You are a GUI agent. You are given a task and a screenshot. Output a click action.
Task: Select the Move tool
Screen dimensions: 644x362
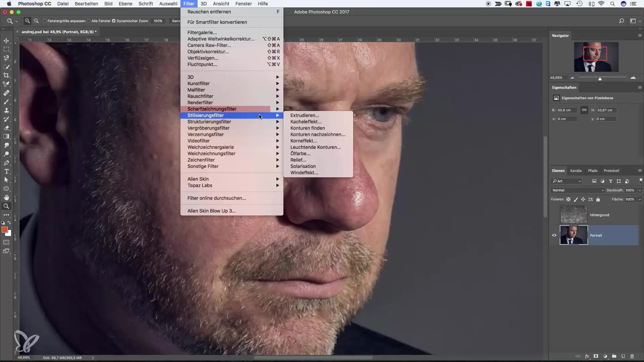coord(6,41)
